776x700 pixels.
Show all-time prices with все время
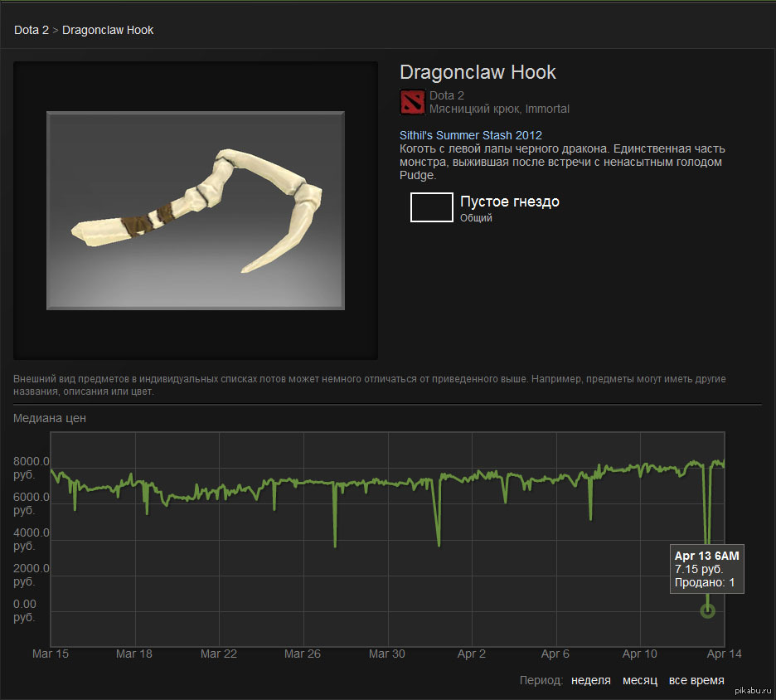[696, 680]
